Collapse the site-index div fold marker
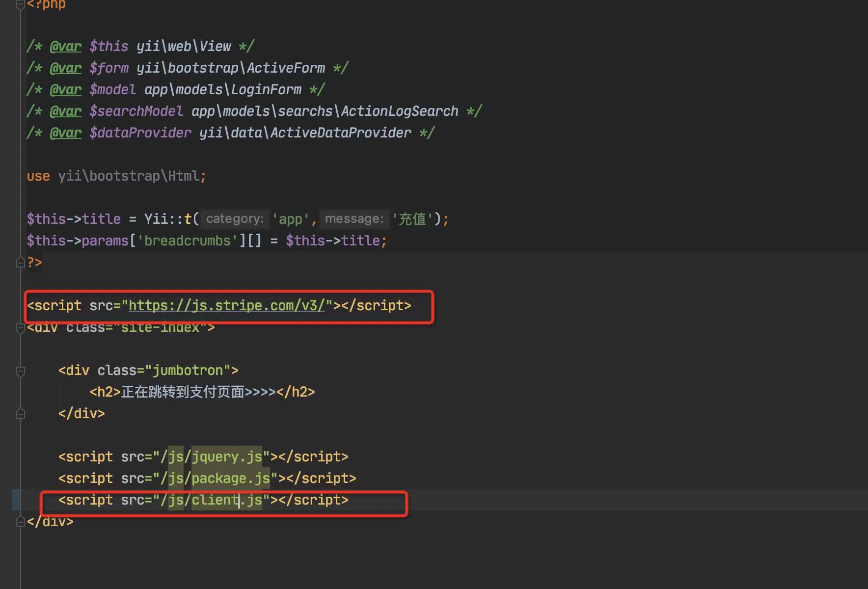Viewport: 868px width, 589px height. (x=20, y=329)
